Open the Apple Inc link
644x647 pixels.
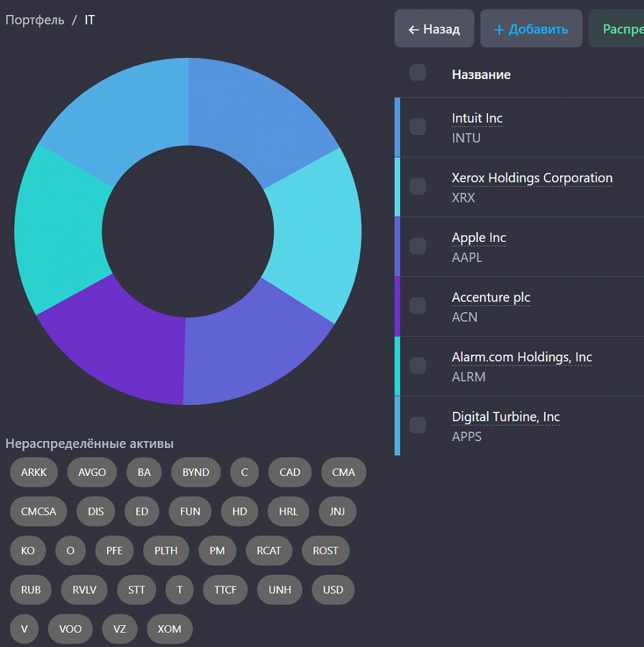click(478, 238)
